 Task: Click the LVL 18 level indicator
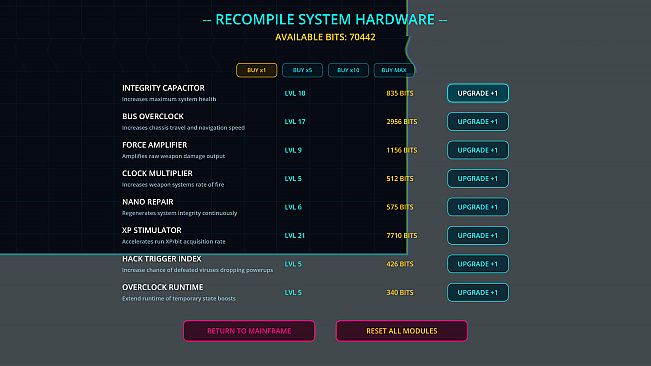coord(295,93)
